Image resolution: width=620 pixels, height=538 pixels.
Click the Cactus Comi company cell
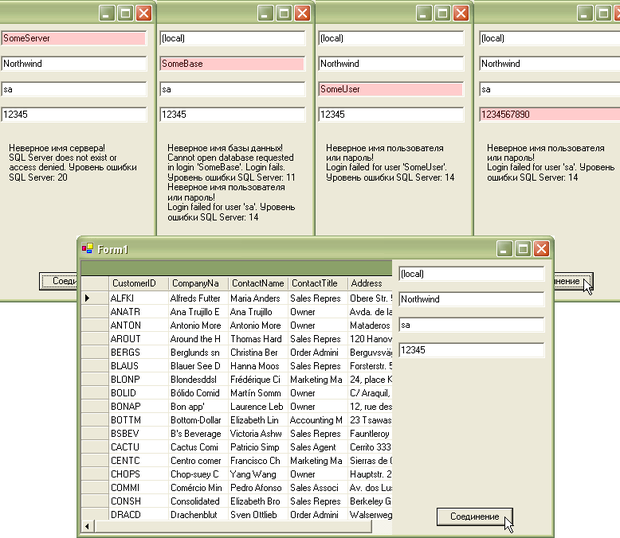point(198,447)
